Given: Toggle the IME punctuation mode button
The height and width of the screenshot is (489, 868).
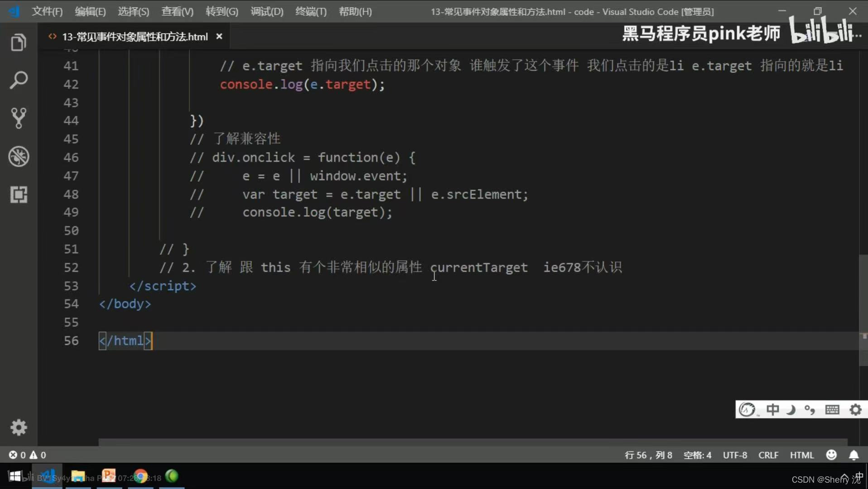Looking at the screenshot, I should (810, 410).
